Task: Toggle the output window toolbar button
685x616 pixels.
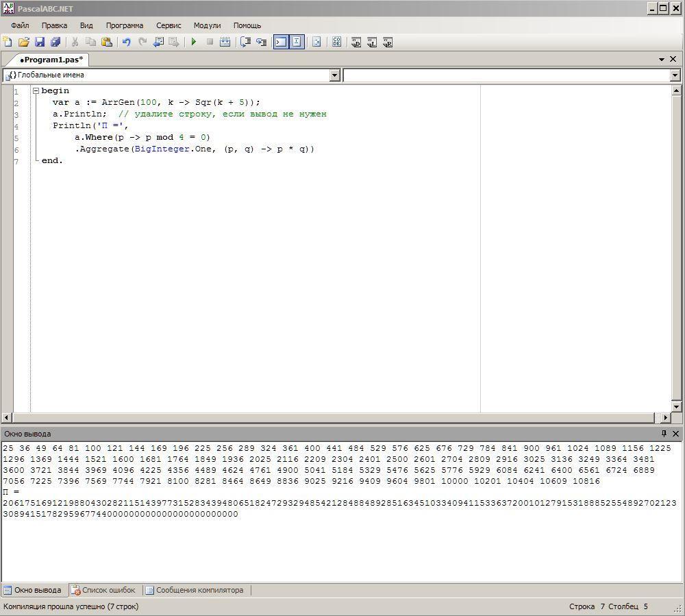Action: [281, 42]
